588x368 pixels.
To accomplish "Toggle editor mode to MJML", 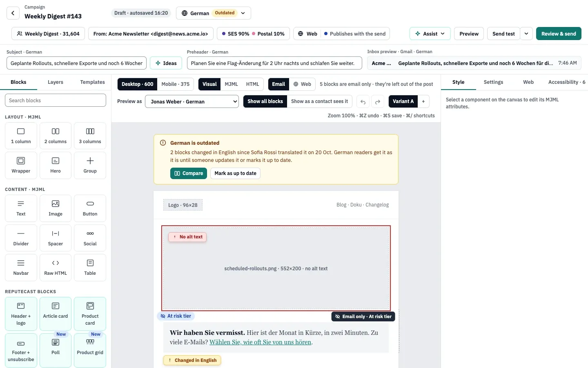I will 231,84.
